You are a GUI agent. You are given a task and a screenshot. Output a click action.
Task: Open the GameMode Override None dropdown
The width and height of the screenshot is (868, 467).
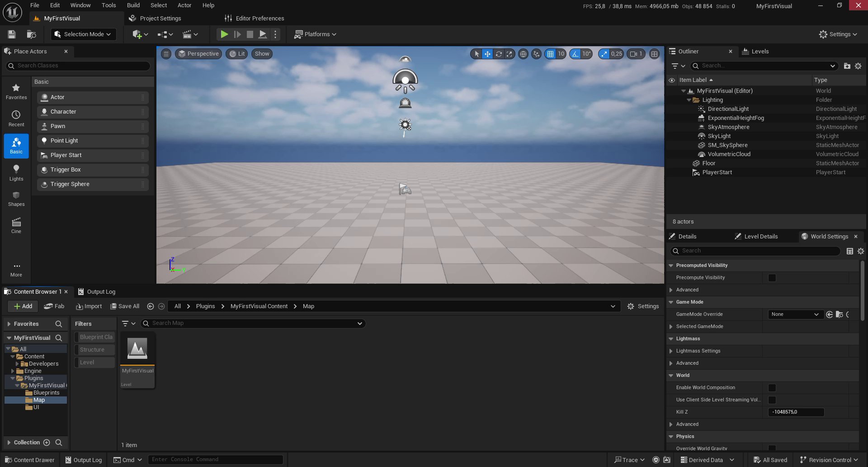point(795,315)
